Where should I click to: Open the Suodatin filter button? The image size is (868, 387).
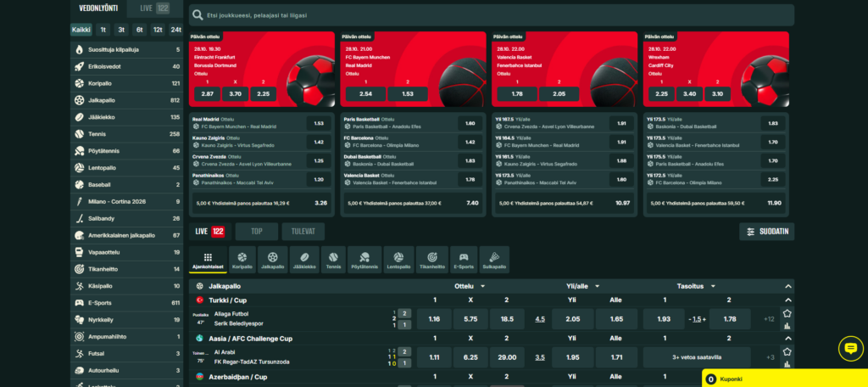(766, 232)
